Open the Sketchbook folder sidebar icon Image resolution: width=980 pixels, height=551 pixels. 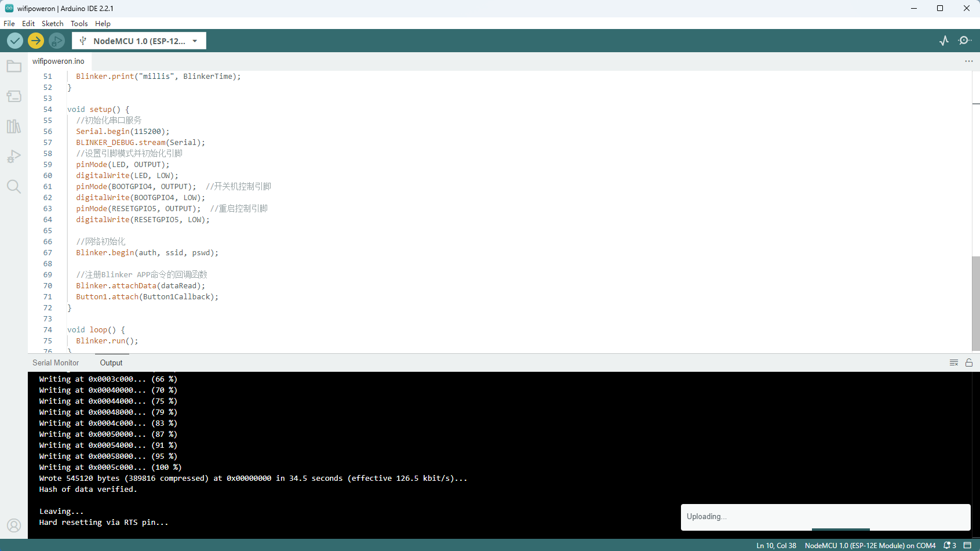14,66
